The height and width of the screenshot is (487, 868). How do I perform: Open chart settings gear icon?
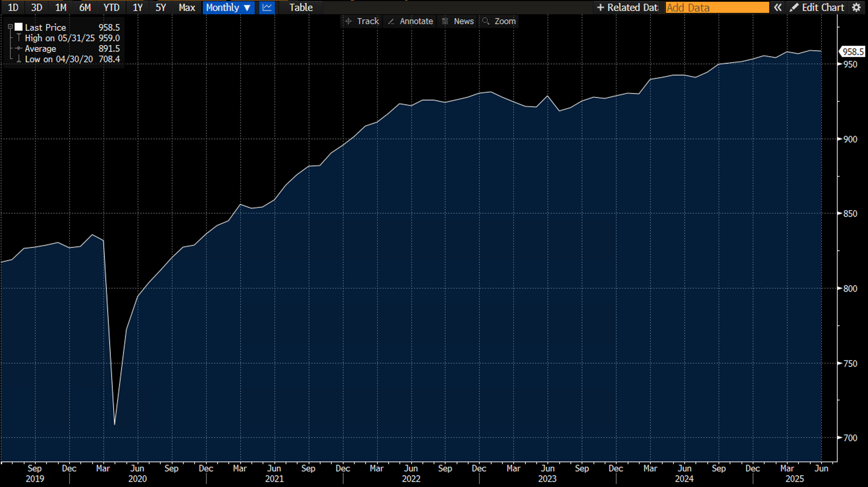click(x=856, y=8)
